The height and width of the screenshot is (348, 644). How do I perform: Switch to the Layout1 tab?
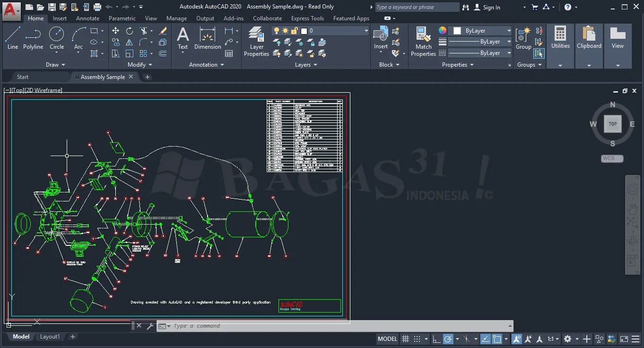50,337
